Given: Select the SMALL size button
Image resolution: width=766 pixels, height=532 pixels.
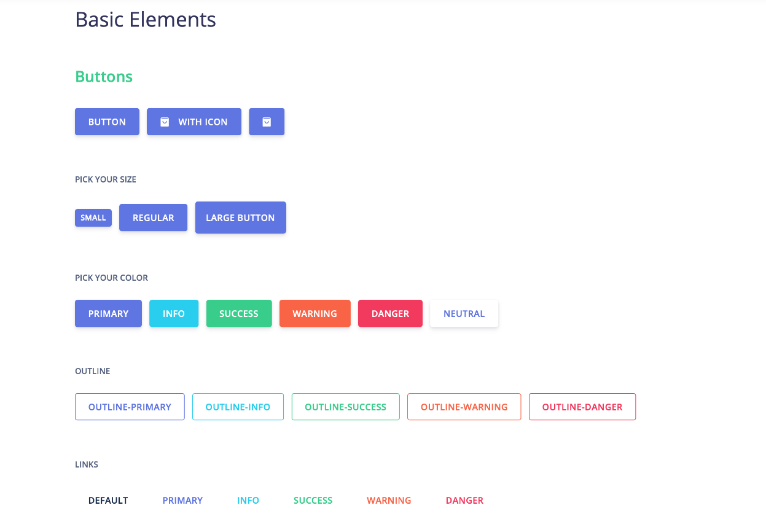Looking at the screenshot, I should pyautogui.click(x=93, y=217).
